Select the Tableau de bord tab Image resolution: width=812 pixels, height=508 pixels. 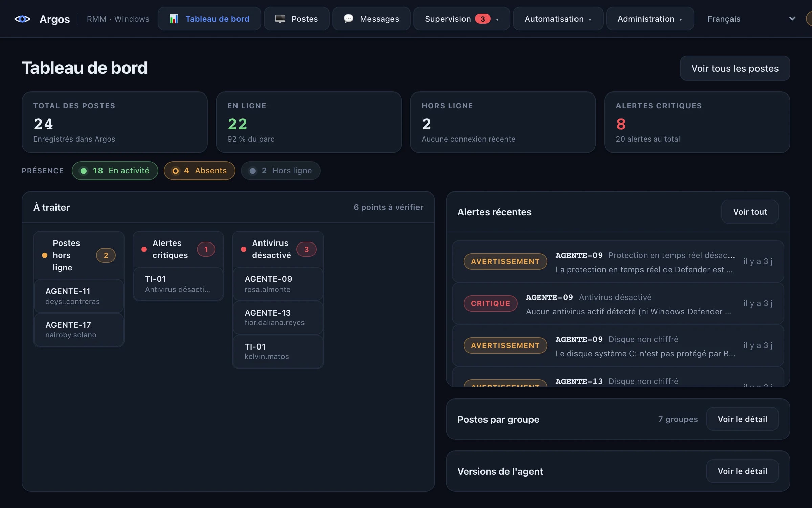(209, 19)
